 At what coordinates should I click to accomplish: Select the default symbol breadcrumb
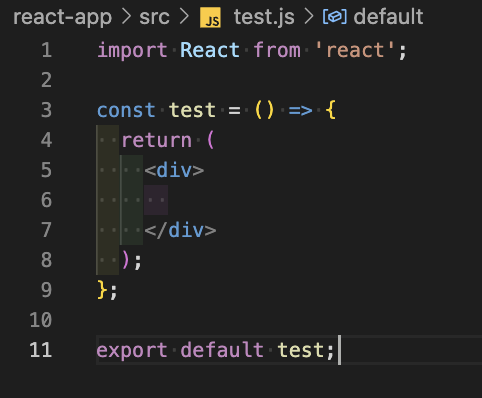(x=388, y=17)
